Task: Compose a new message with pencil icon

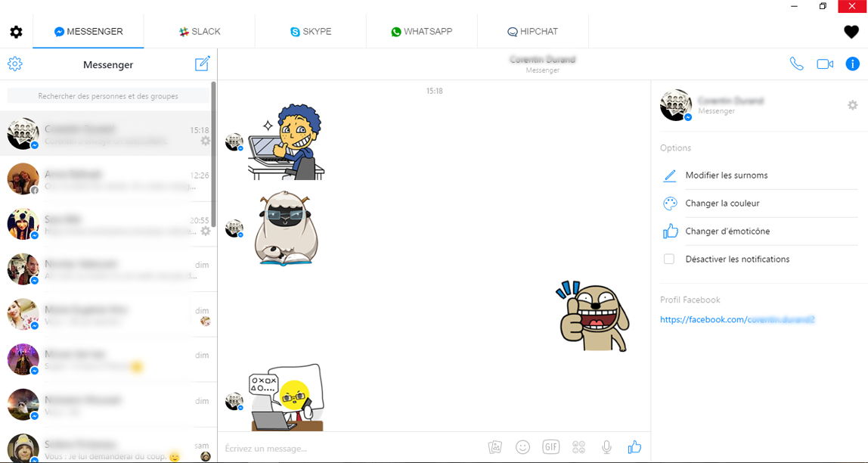Action: [x=203, y=64]
